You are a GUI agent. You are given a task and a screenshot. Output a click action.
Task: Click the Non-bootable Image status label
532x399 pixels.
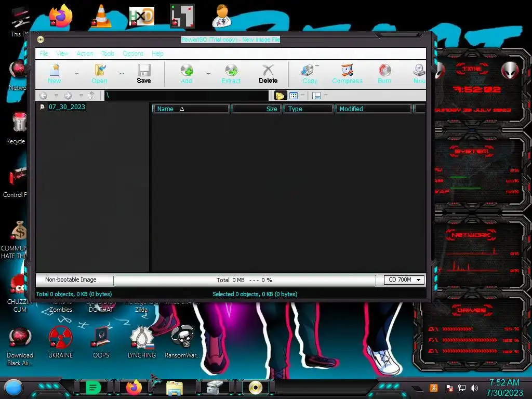(x=71, y=280)
